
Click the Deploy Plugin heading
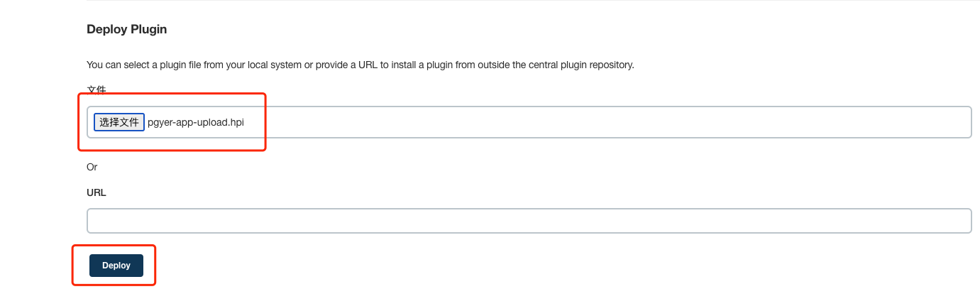click(x=126, y=29)
